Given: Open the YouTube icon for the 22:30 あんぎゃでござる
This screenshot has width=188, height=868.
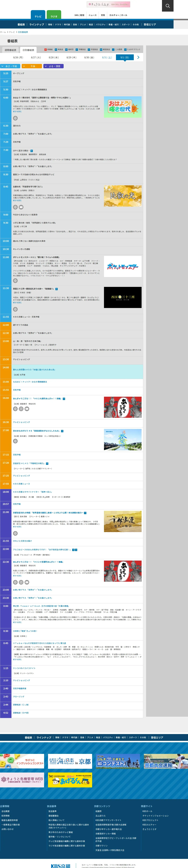Looking at the screenshot, I should [27, 582].
